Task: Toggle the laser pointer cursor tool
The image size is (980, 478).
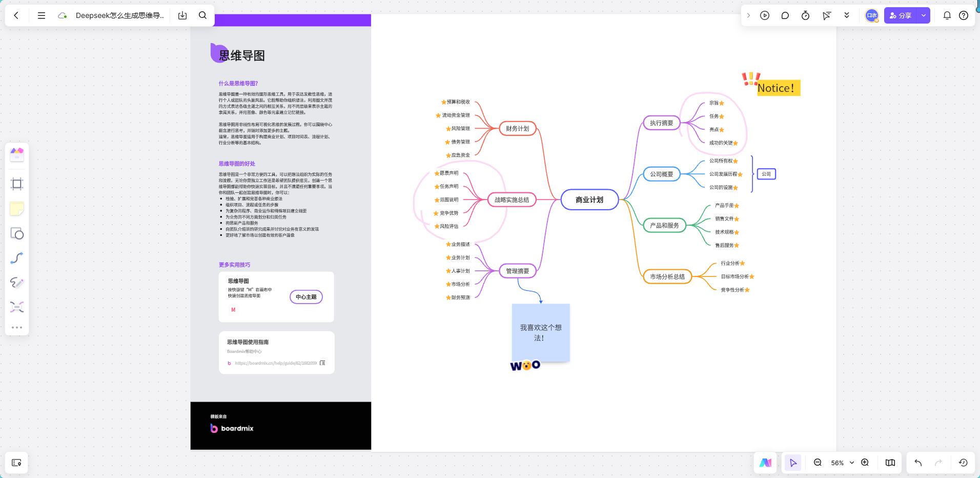Action: click(826, 15)
